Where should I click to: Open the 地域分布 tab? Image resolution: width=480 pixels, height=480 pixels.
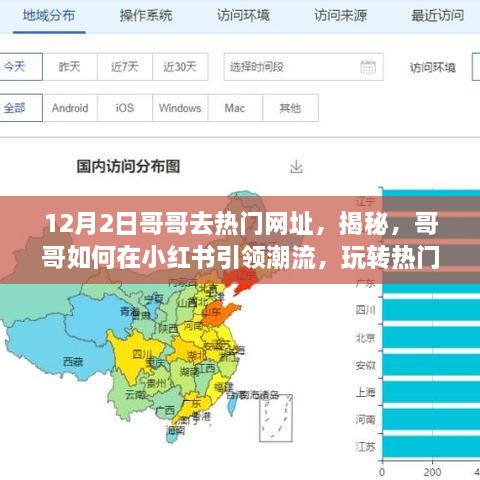click(49, 16)
